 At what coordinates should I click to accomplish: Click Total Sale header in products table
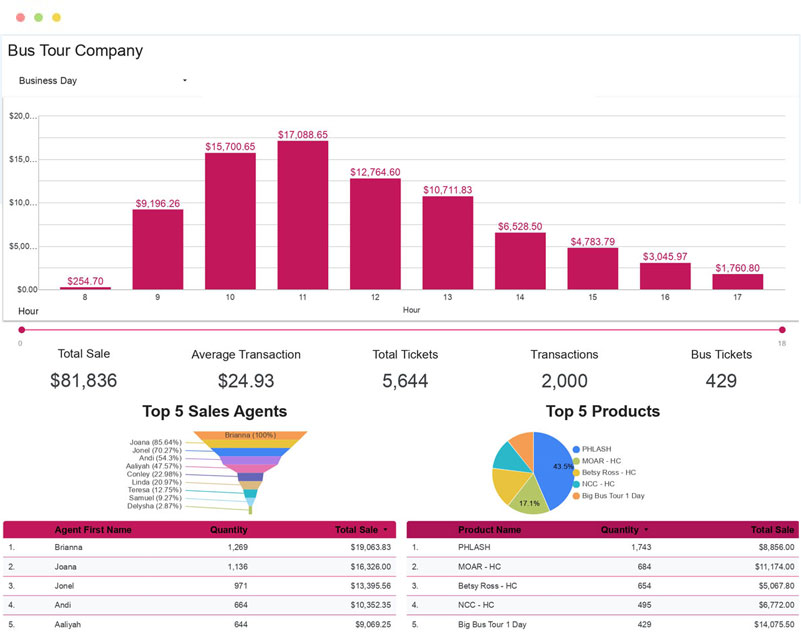pos(772,530)
